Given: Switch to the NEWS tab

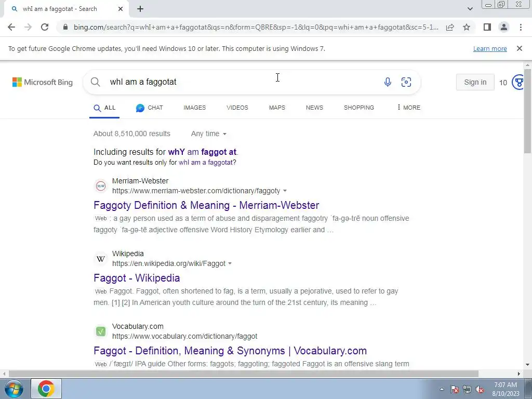Looking at the screenshot, I should pyautogui.click(x=314, y=108).
